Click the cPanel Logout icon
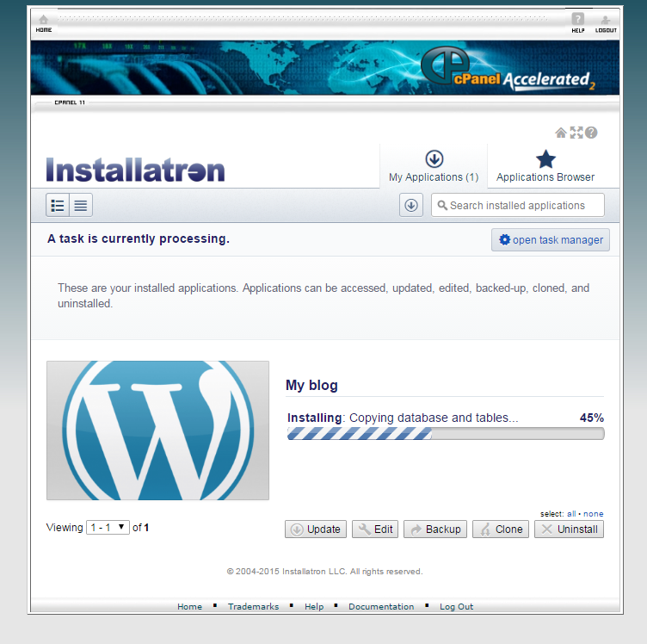Viewport: 647px width, 644px height. click(x=606, y=24)
